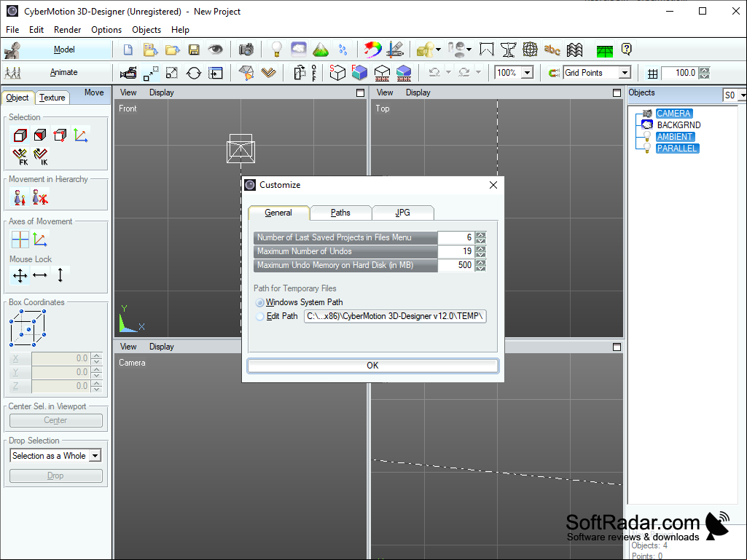Select CAMERA in the Objects tree
The width and height of the screenshot is (747, 560).
(x=673, y=114)
